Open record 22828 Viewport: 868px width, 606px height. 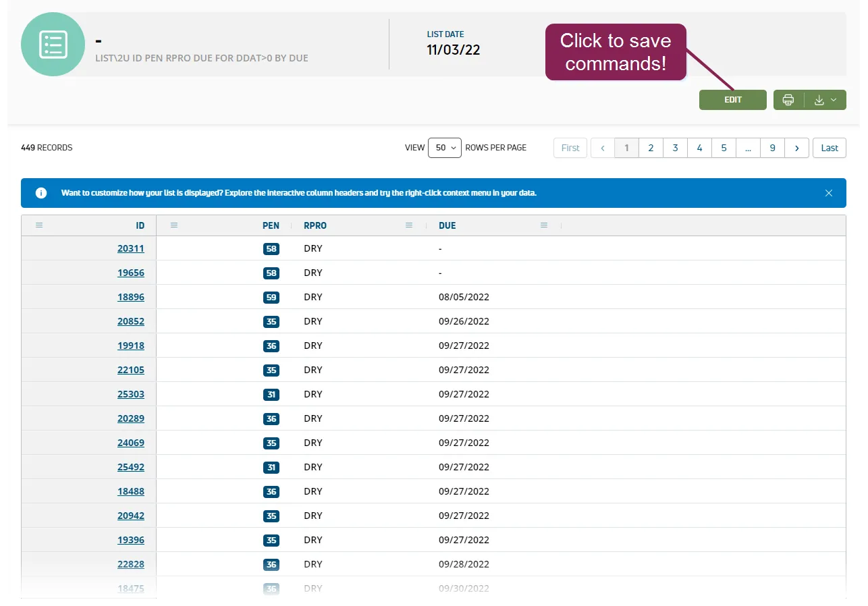(x=131, y=564)
